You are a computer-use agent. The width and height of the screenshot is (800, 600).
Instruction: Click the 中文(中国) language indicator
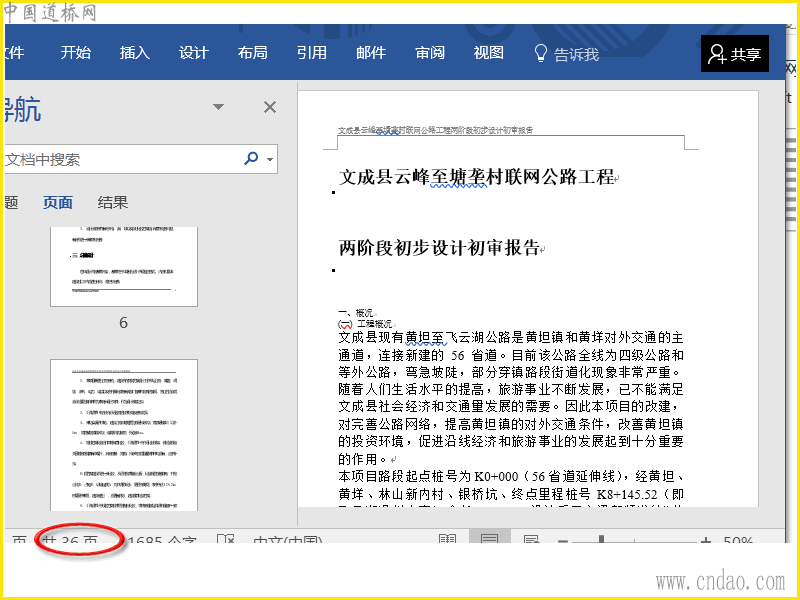pyautogui.click(x=288, y=539)
